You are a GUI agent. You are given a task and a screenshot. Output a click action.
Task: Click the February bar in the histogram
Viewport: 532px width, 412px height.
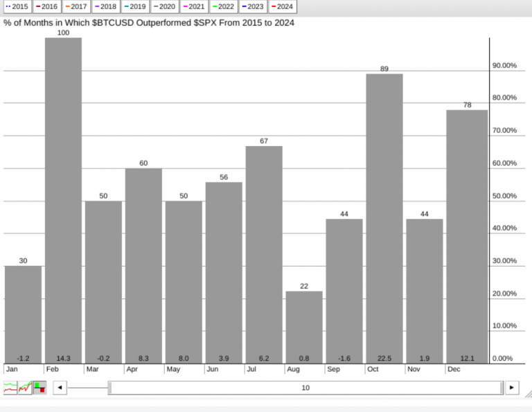pos(64,200)
